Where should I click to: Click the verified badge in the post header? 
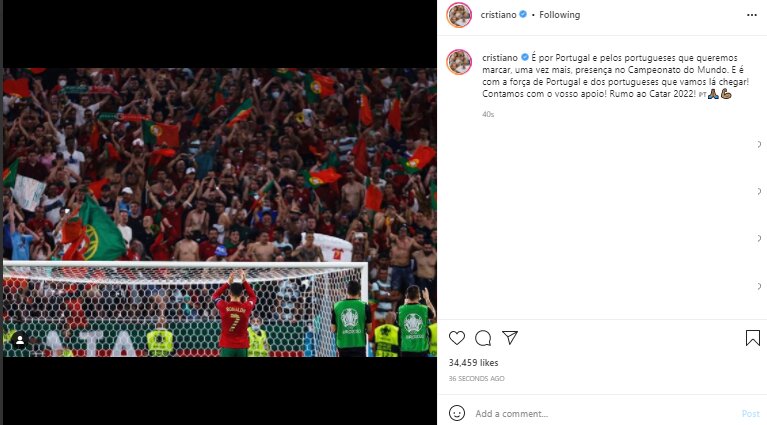[523, 15]
